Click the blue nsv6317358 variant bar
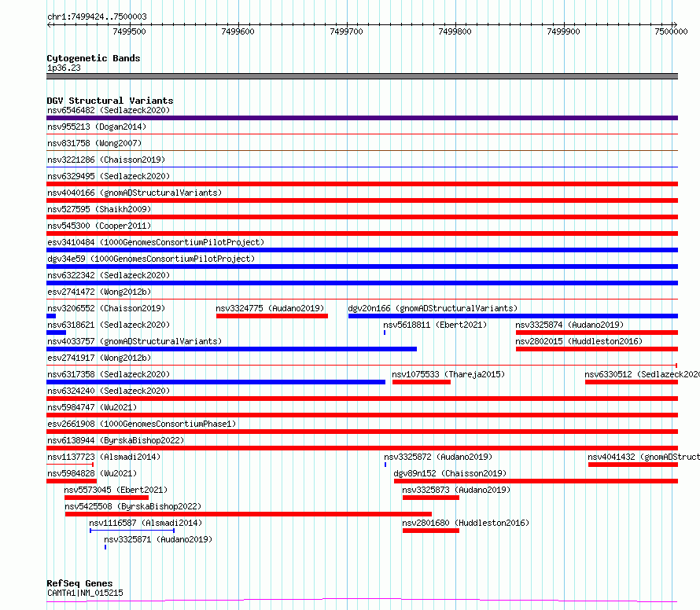 click(x=216, y=382)
